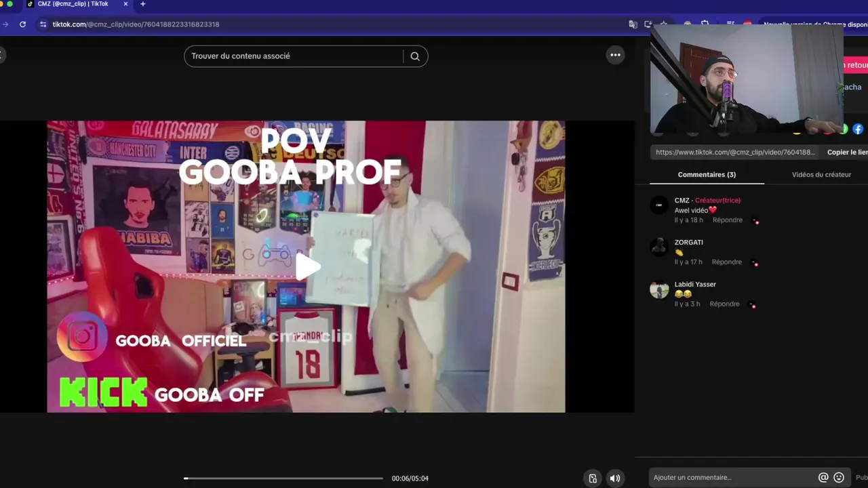Focus the 'Ajouter un commentaire' field
Screen dimensions: 868x488
732,478
